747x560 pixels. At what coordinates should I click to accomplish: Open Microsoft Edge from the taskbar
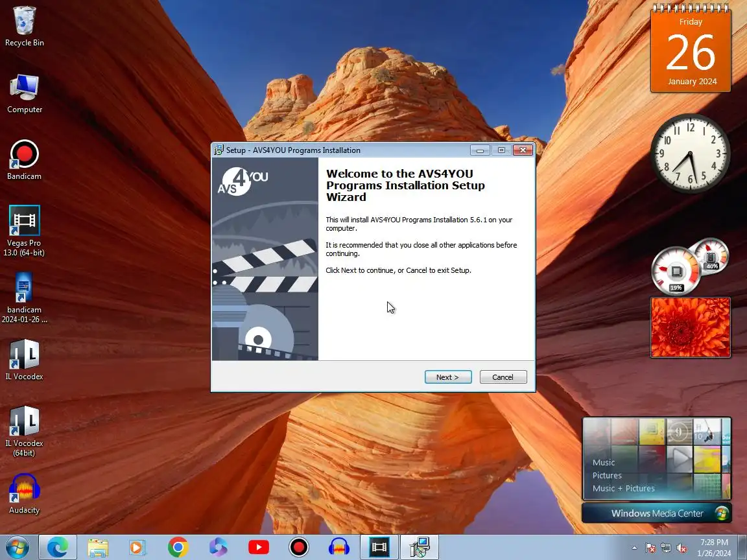(x=58, y=548)
